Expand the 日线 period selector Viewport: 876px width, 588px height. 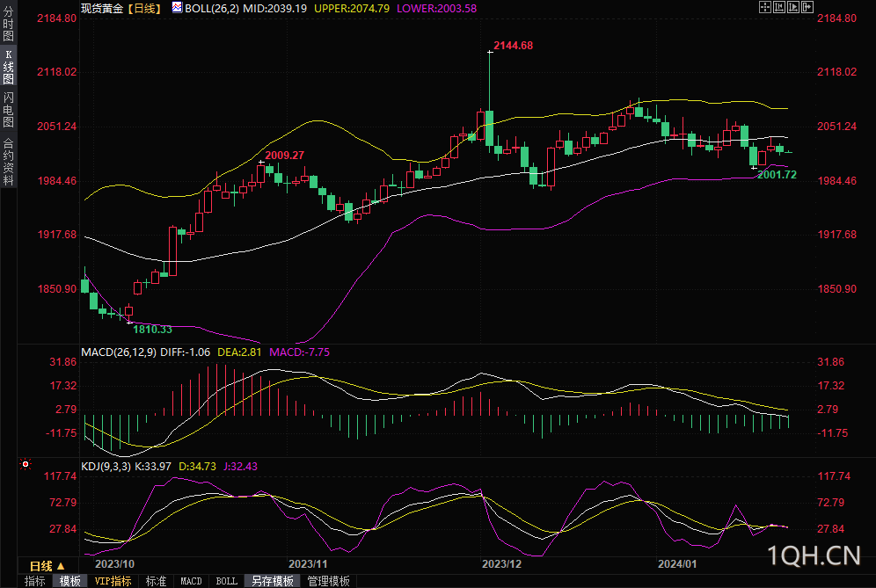[47, 566]
